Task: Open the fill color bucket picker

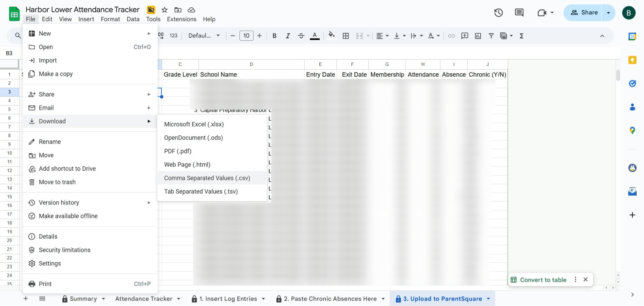Action: [331, 36]
